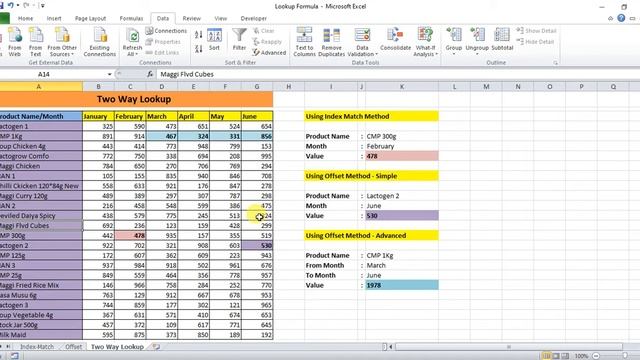Click the Clear filter button
Viewport: 640px width, 360px height.
click(264, 31)
